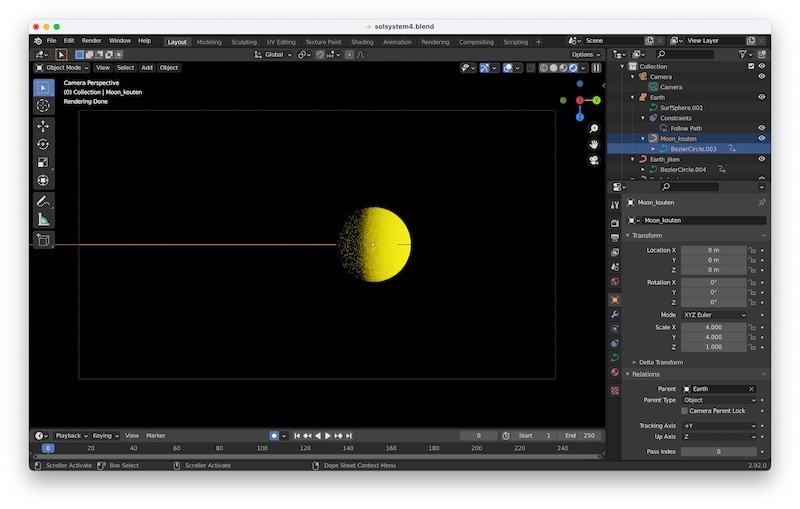Select the Measure tool

coord(43,219)
